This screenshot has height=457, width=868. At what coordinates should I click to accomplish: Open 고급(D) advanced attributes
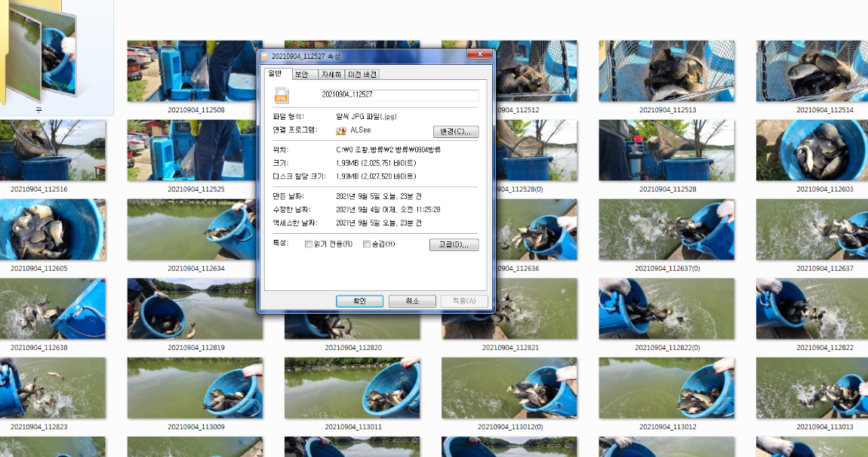point(454,244)
